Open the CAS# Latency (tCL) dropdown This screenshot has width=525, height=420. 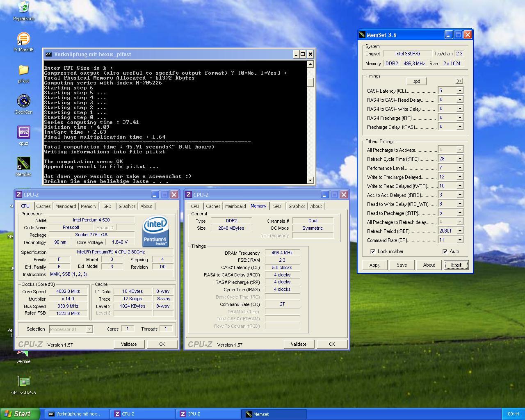pyautogui.click(x=459, y=91)
